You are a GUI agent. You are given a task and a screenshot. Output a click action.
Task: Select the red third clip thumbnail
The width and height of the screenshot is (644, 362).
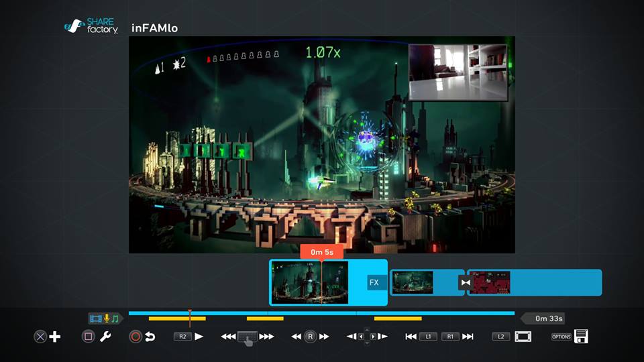click(x=490, y=282)
